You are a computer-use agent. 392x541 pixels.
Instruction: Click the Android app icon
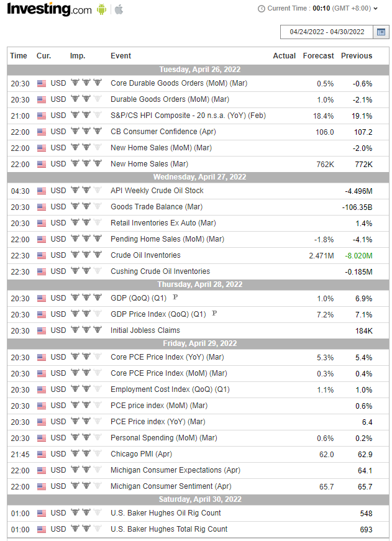[x=102, y=9]
